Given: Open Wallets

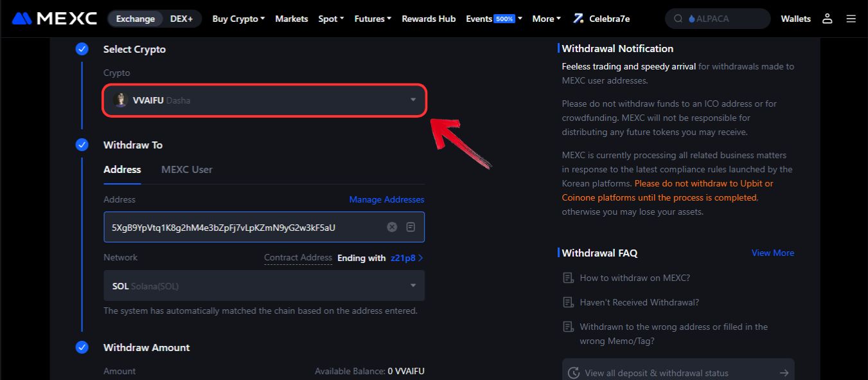Looking at the screenshot, I should [x=796, y=19].
